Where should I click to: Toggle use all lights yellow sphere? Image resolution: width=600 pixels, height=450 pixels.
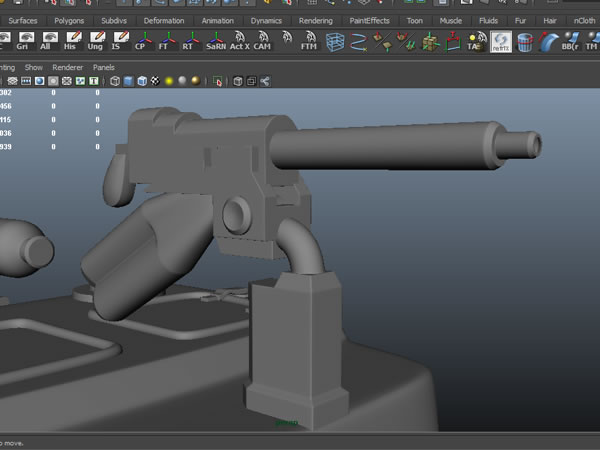tap(169, 81)
